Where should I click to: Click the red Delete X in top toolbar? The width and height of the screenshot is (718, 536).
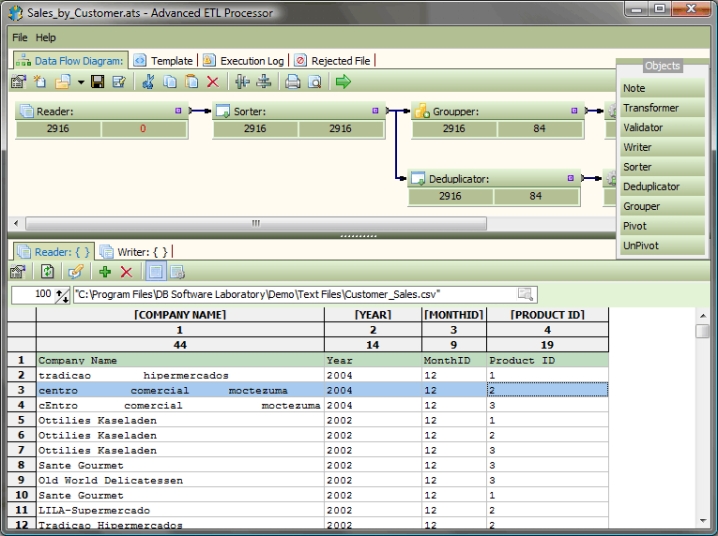213,82
